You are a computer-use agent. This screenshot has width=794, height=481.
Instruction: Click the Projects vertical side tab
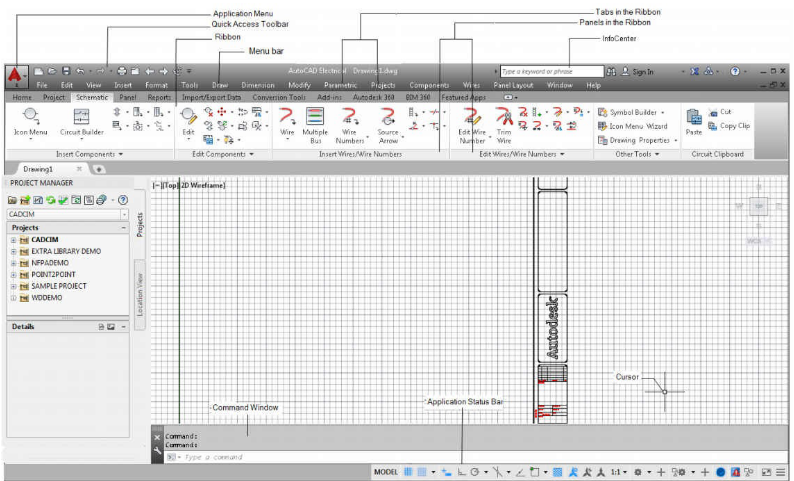(x=140, y=225)
